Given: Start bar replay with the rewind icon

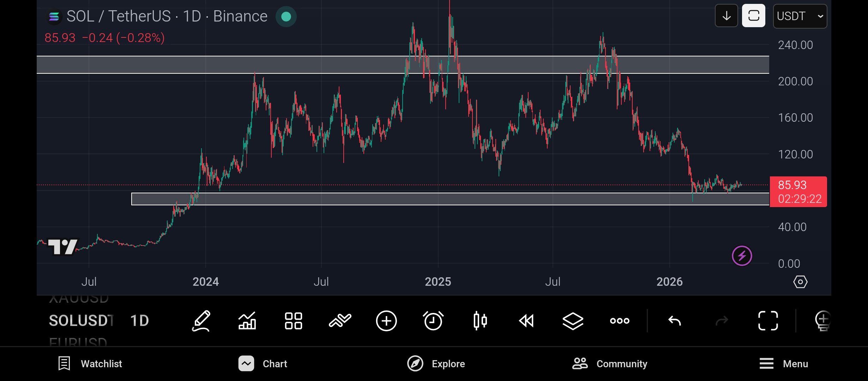Looking at the screenshot, I should pos(526,321).
